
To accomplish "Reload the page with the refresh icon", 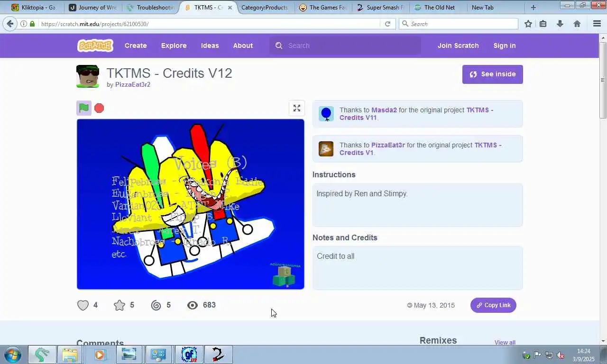I will [387, 24].
